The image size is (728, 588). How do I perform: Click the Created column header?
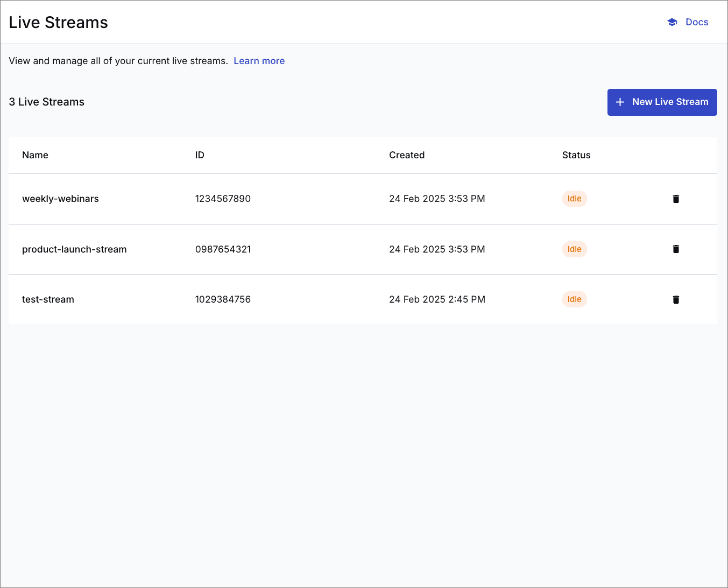pyautogui.click(x=407, y=155)
